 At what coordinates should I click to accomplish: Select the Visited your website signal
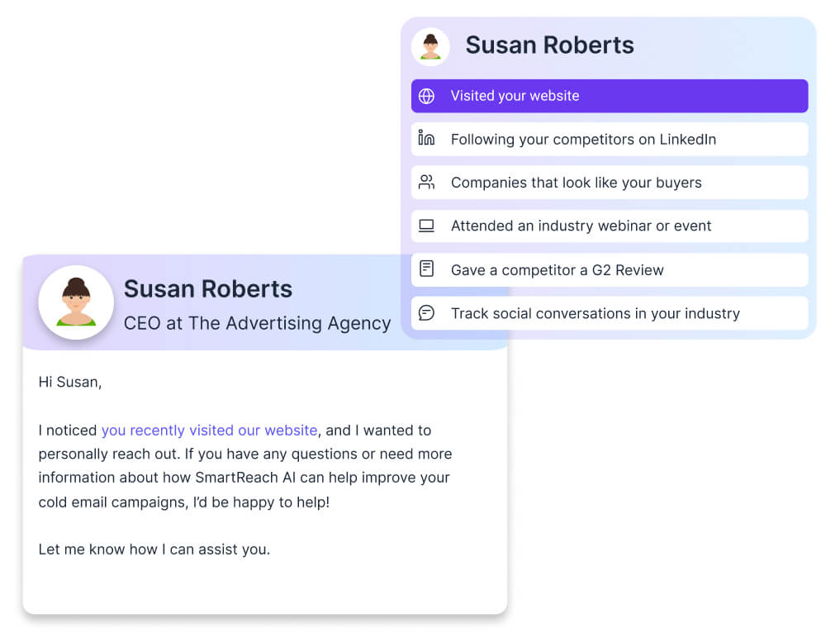click(609, 96)
